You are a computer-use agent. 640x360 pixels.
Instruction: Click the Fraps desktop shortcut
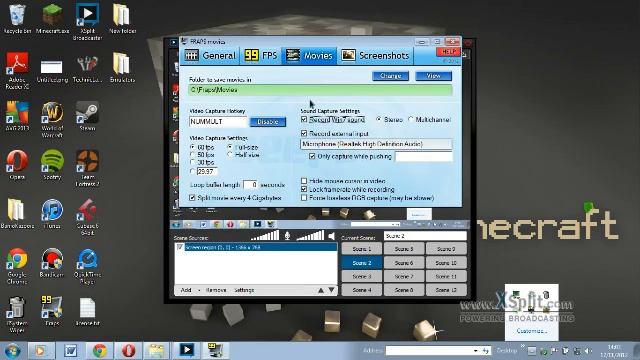tap(52, 311)
